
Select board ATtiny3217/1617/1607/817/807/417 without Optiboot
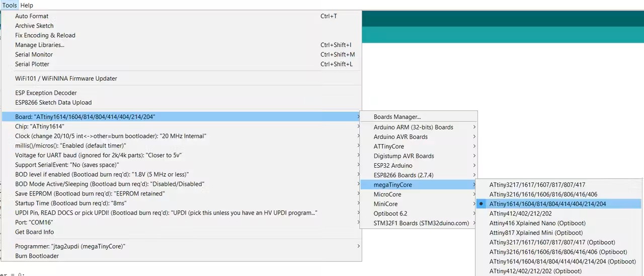pos(559,185)
